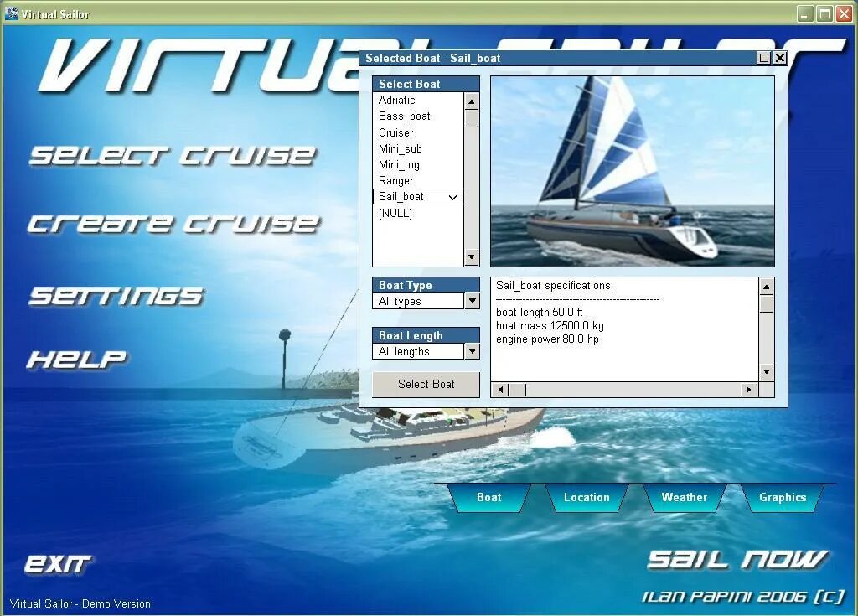
Task: Open the Graphics tab
Action: point(783,497)
